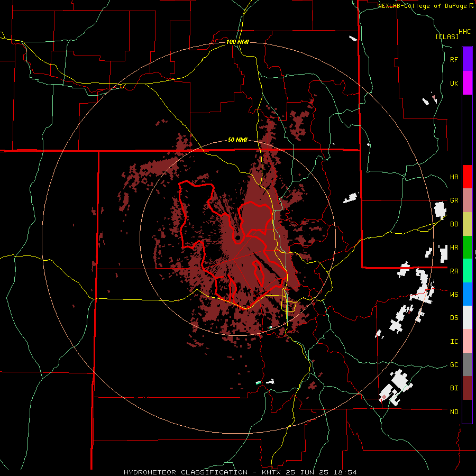
Task: Click the BI legend label
Action: [454, 388]
